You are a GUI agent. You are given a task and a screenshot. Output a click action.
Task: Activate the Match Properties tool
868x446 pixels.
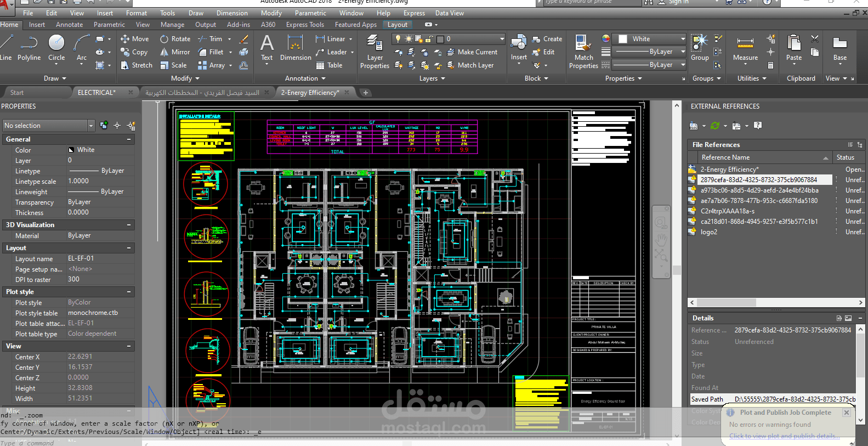pos(583,52)
